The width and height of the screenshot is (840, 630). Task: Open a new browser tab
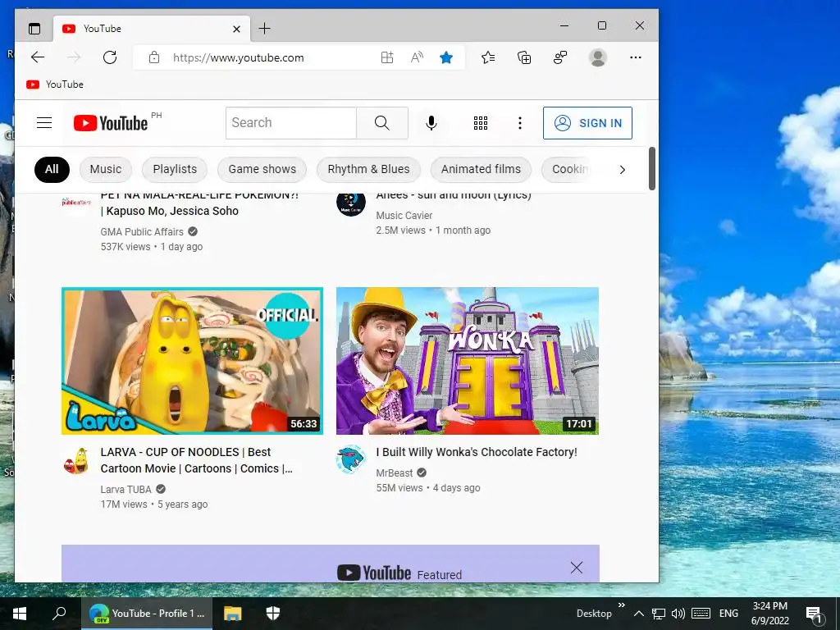point(265,29)
